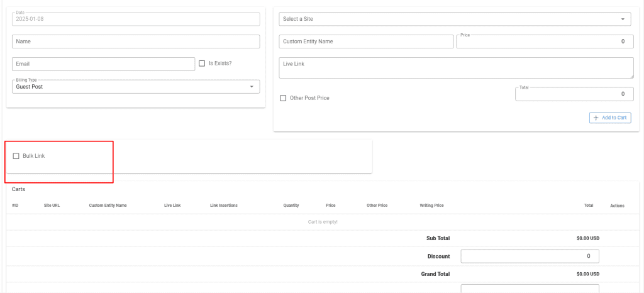Viewport: 644px width, 293px height.
Task: Click the plus icon on Add to Cart
Action: 596,118
